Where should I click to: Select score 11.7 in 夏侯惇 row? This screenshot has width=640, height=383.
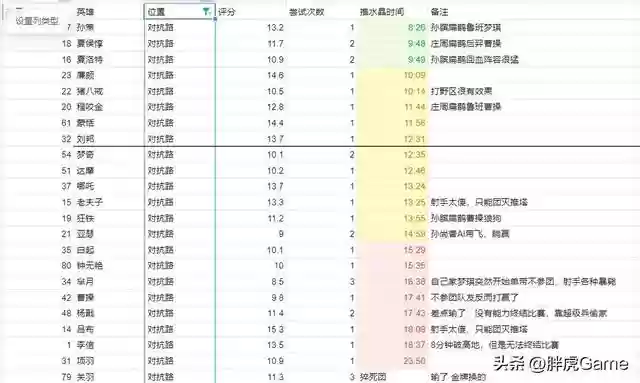pyautogui.click(x=275, y=43)
